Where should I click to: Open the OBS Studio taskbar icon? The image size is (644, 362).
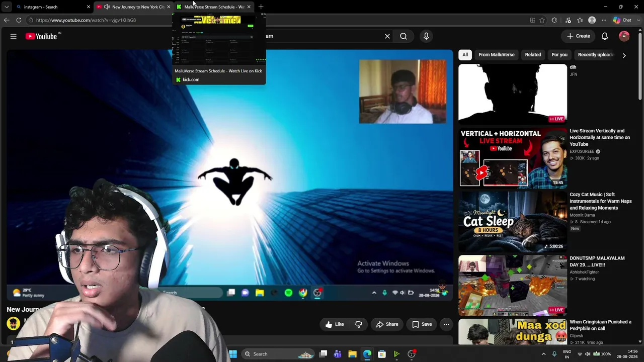[412, 354]
